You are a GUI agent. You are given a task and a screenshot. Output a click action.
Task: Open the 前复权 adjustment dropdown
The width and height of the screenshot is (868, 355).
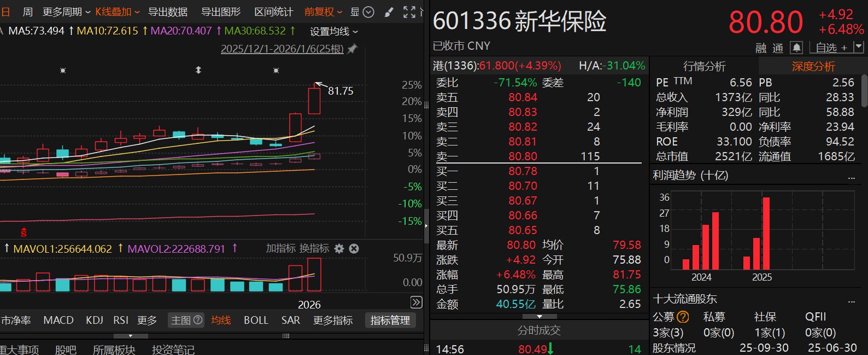[x=323, y=12]
